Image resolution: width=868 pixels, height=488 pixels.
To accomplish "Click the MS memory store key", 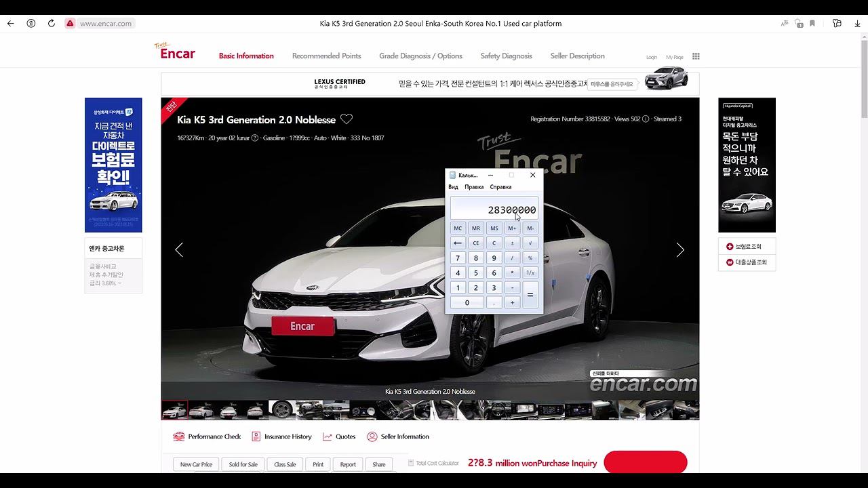I will coord(494,228).
